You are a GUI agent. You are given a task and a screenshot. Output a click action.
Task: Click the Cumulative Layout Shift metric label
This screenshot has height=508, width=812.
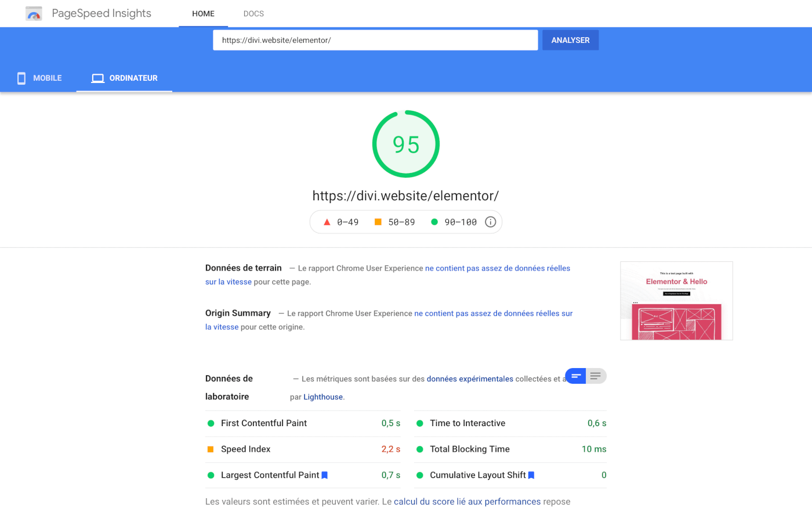478,475
